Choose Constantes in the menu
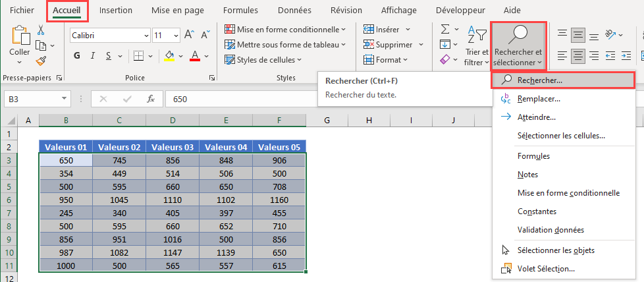The height and width of the screenshot is (282, 644). click(563, 211)
